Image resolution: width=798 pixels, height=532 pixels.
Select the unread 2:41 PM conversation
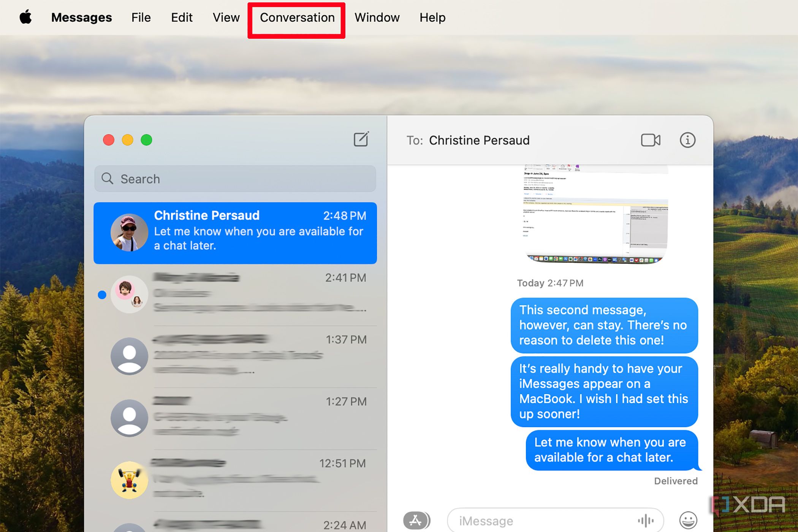click(x=247, y=294)
